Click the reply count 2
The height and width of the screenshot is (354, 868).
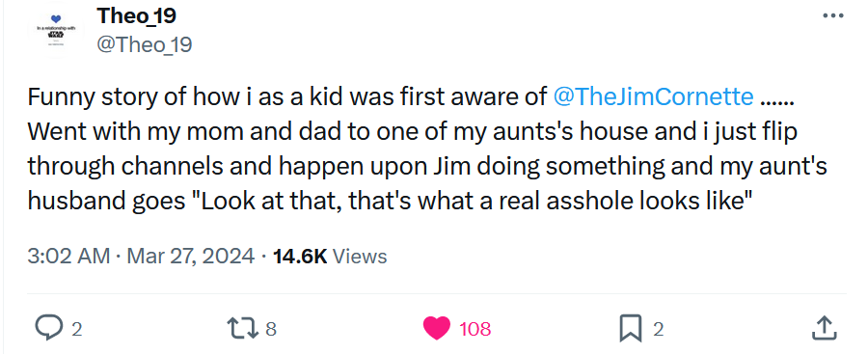pyautogui.click(x=77, y=330)
